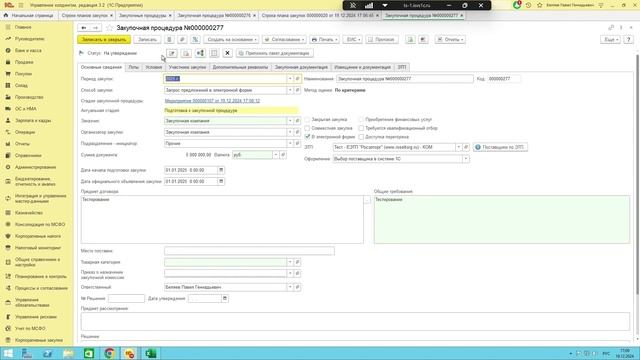This screenshot has width=640, height=360.
Task: Click the Предмет договора text area
Action: coord(222,220)
